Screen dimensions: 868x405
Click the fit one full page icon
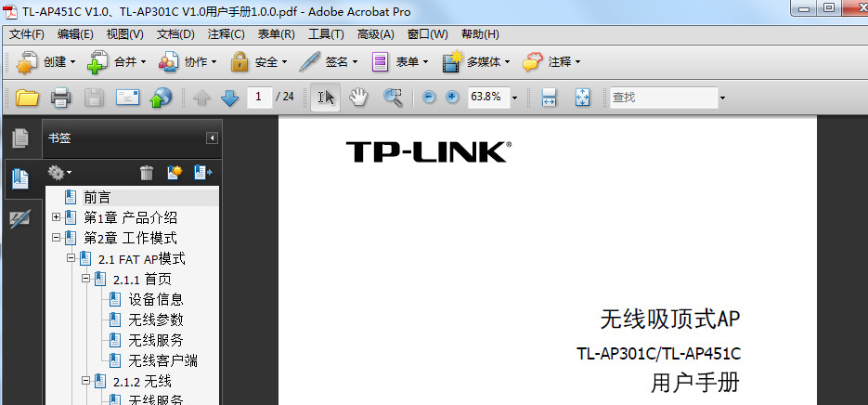click(x=582, y=98)
